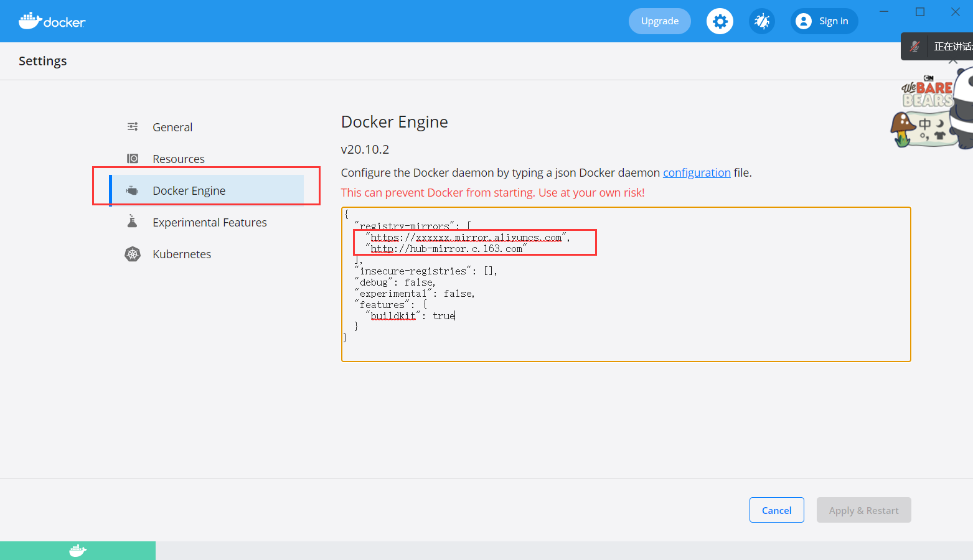This screenshot has width=973, height=560.
Task: Open the Experimental Features tab
Action: (210, 222)
